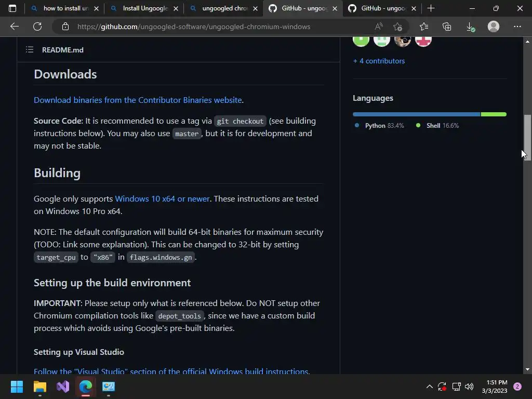The image size is (532, 399).
Task: View site information via the lock icon
Action: coord(65,26)
